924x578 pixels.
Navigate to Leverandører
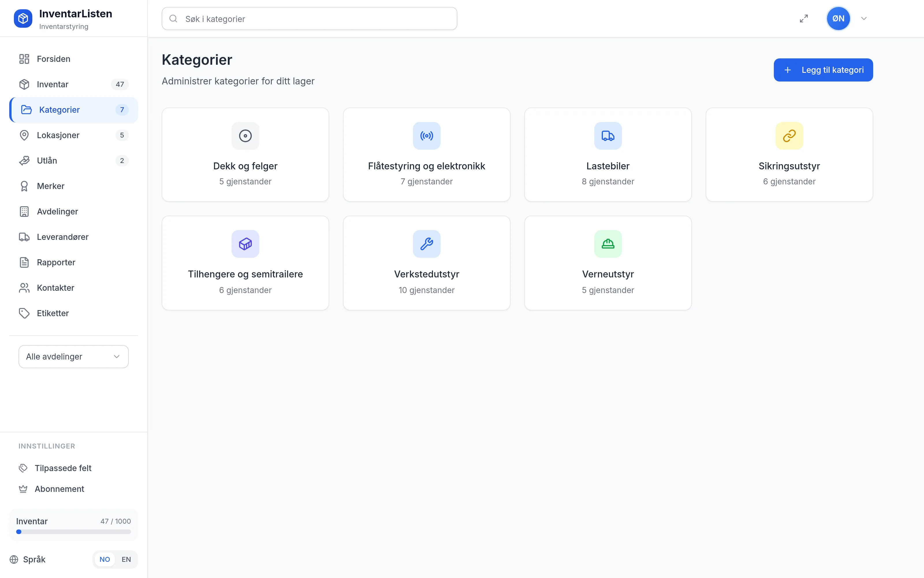74,237
